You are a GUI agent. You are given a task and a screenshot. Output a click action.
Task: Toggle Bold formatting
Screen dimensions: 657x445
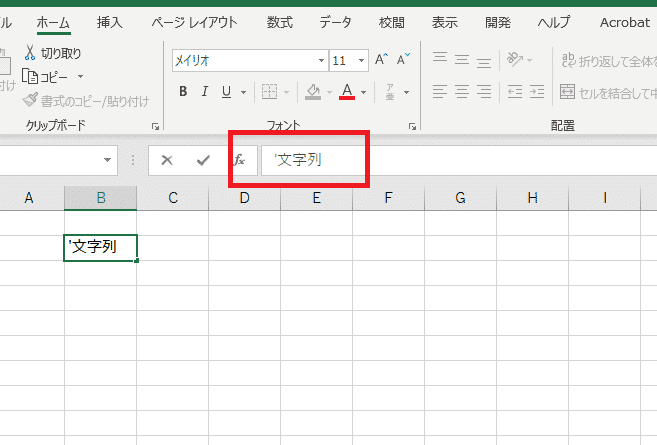click(x=183, y=92)
